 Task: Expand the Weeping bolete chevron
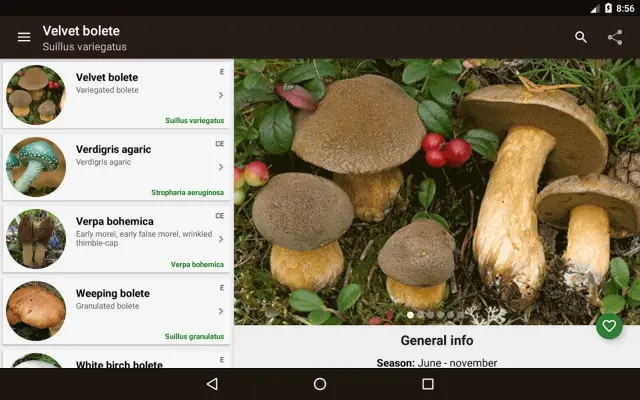(220, 311)
